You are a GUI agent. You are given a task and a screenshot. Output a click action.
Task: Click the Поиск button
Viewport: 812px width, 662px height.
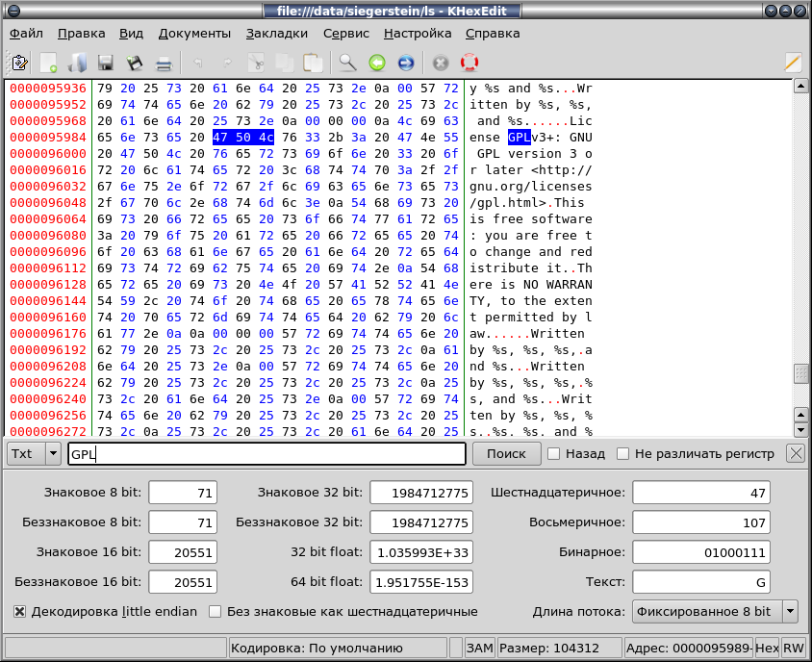[x=506, y=454]
